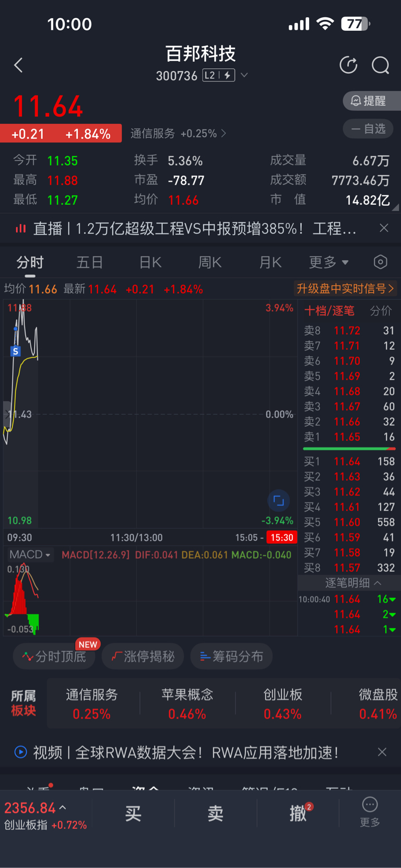
Task: Select 买3 price 11.62 row
Action: click(x=349, y=492)
